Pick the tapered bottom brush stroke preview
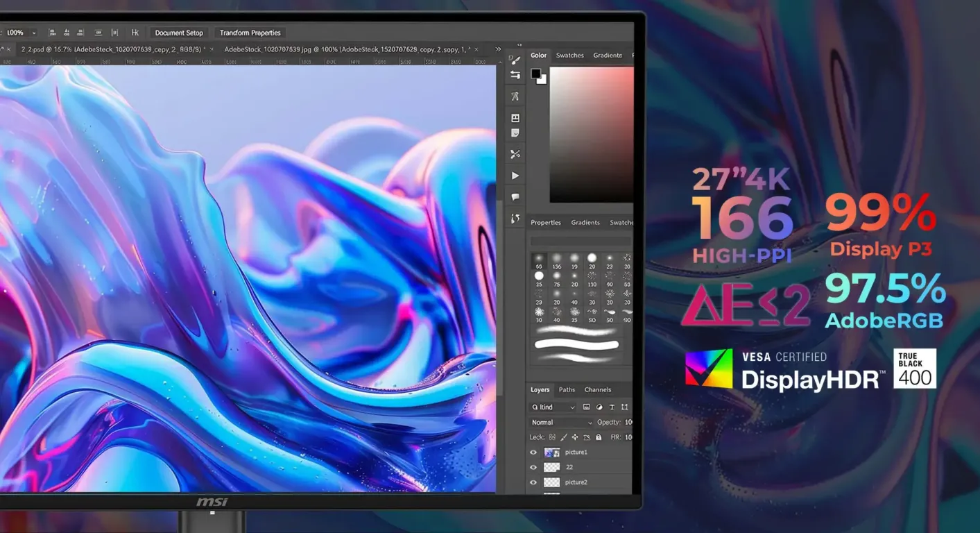This screenshot has width=980, height=533. coord(576,357)
